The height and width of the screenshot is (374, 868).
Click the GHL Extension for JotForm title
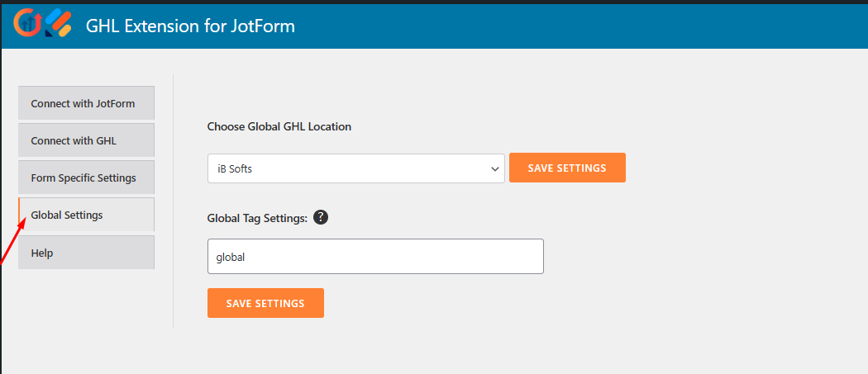pos(190,26)
